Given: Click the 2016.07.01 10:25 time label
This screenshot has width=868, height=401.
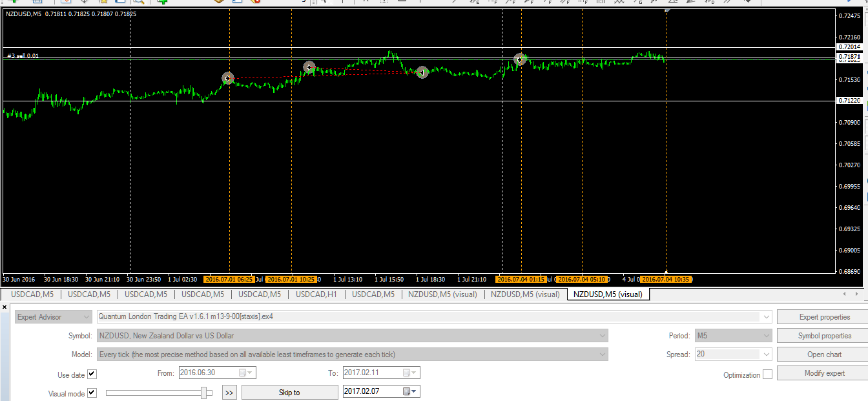Looking at the screenshot, I should (291, 280).
